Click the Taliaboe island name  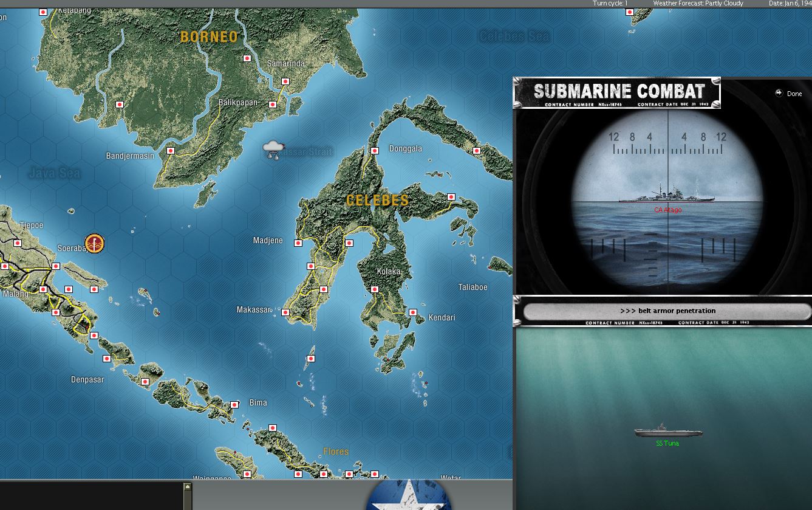coord(473,287)
